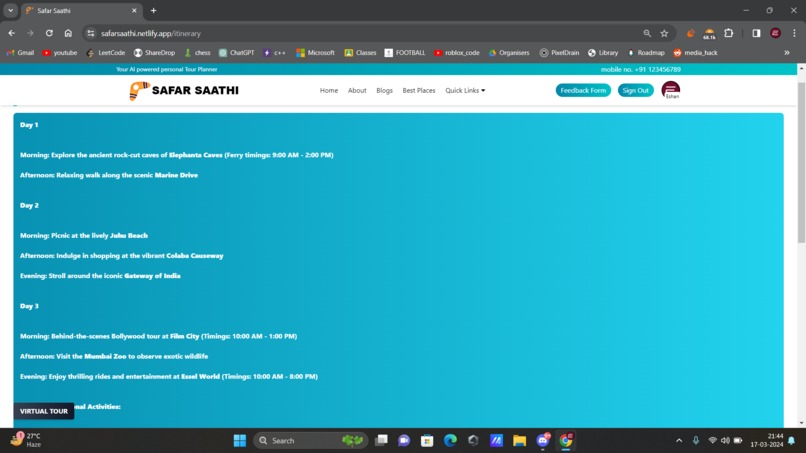Open the Extensions puzzle icon

[728, 33]
